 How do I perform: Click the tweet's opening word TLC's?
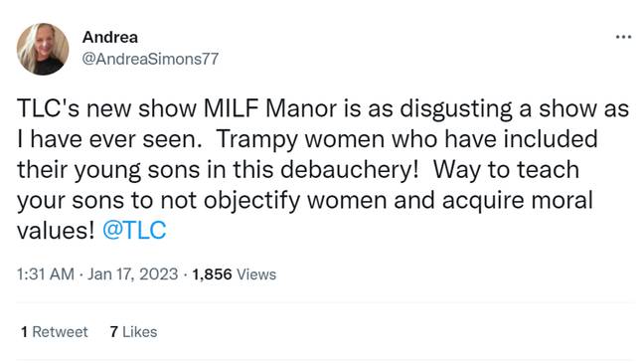[x=48, y=109]
